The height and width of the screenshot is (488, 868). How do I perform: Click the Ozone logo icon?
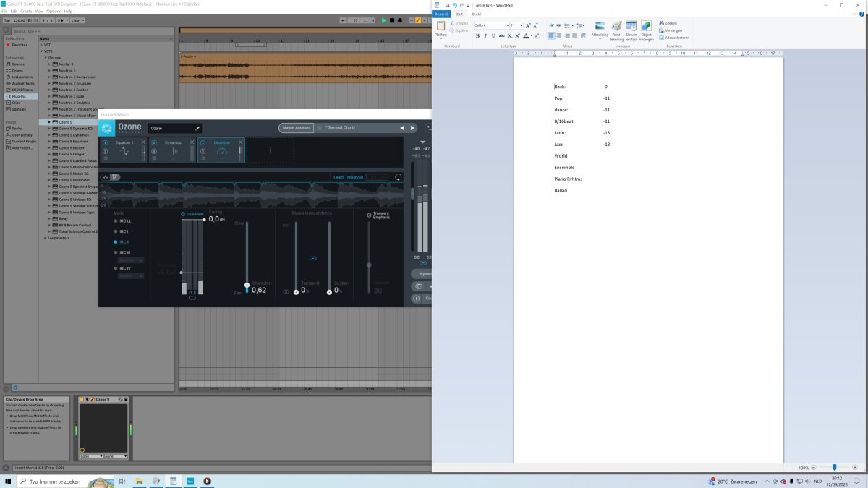click(x=107, y=128)
